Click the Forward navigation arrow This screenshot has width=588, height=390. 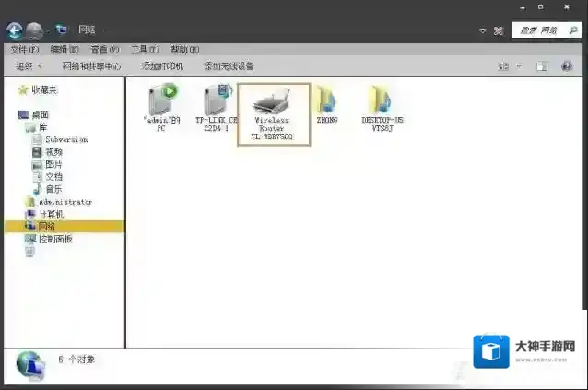pyautogui.click(x=35, y=30)
